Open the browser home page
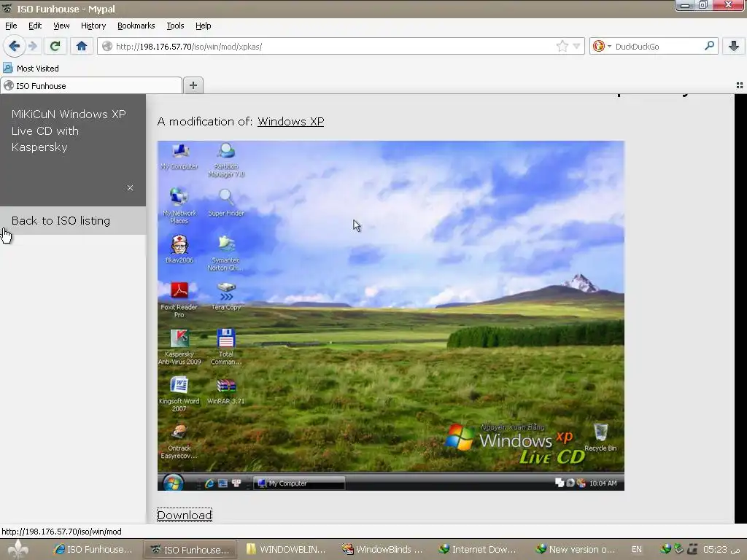 tap(82, 46)
